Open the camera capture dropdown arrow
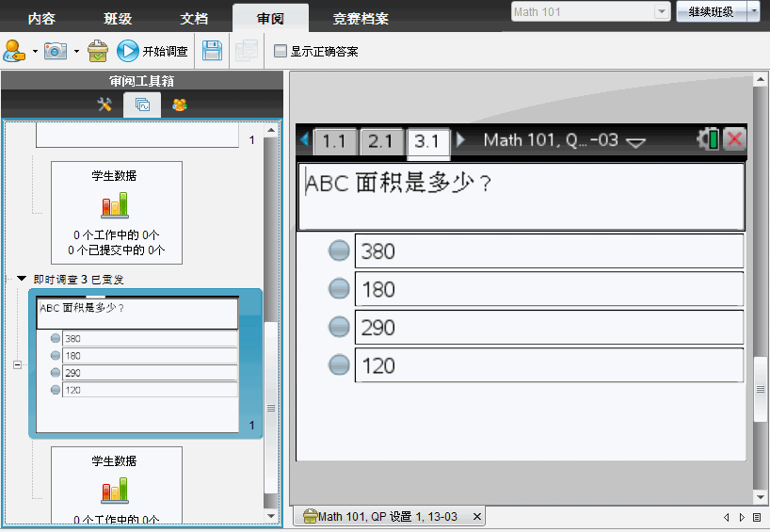Image resolution: width=770 pixels, height=532 pixels. [76, 51]
